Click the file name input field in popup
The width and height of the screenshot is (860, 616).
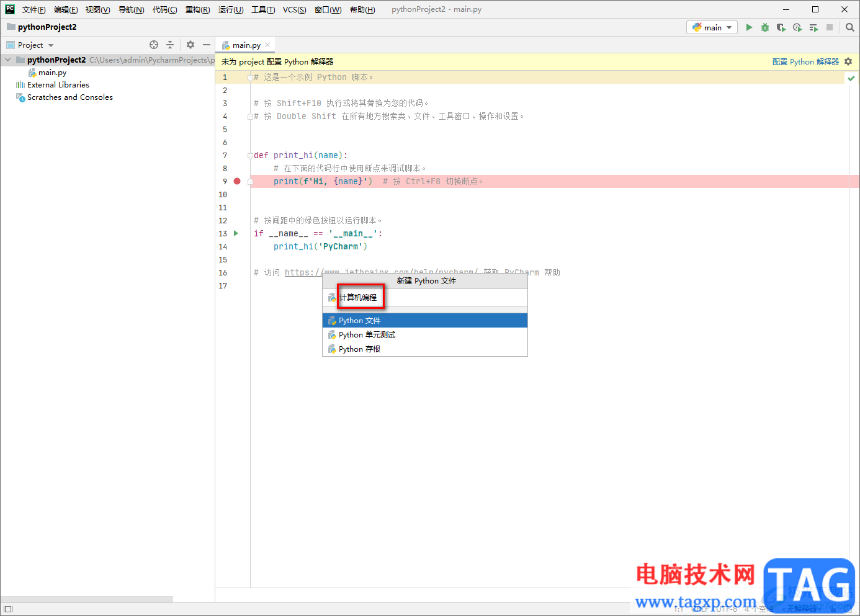[x=425, y=297]
